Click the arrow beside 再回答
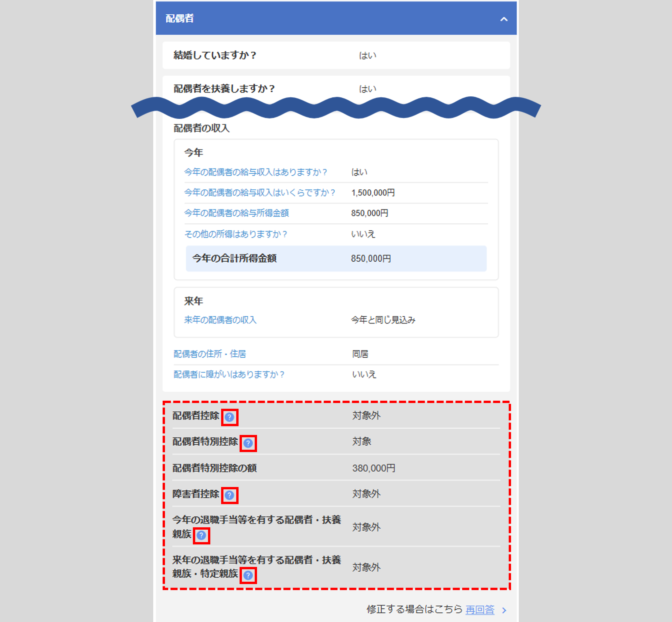 pyautogui.click(x=504, y=610)
